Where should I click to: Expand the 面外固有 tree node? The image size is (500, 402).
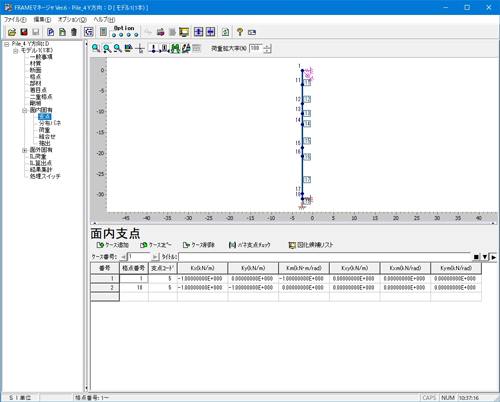[x=24, y=150]
